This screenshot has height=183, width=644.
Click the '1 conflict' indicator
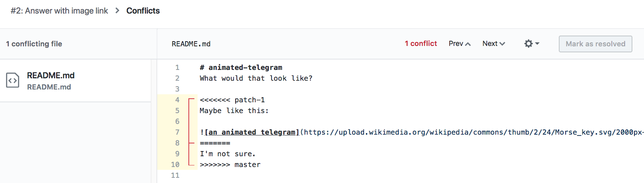(421, 44)
